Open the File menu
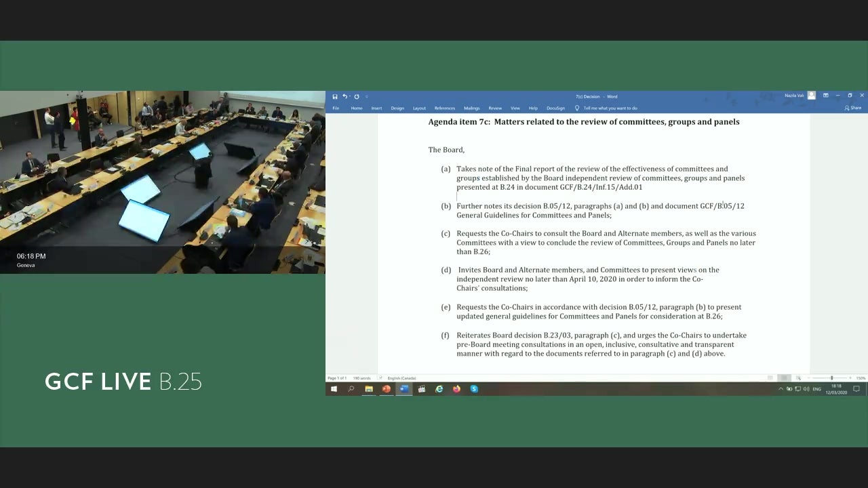This screenshot has width=868, height=488. point(336,108)
